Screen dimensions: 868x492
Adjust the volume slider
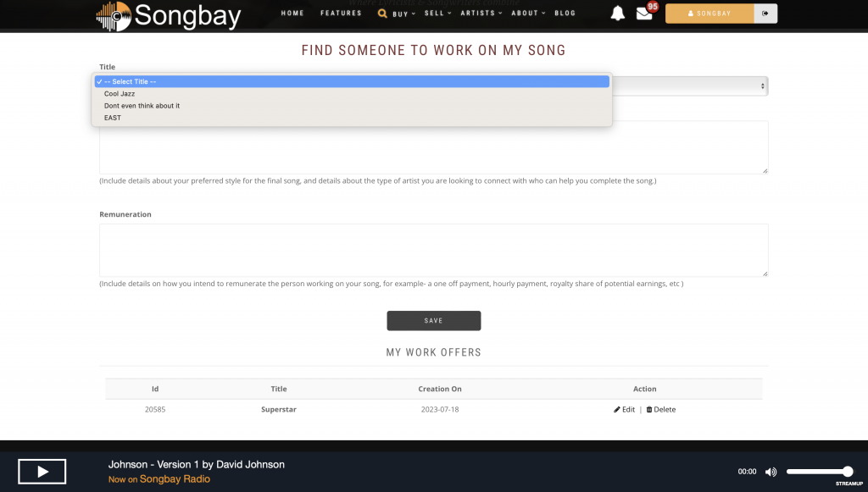[x=820, y=472]
